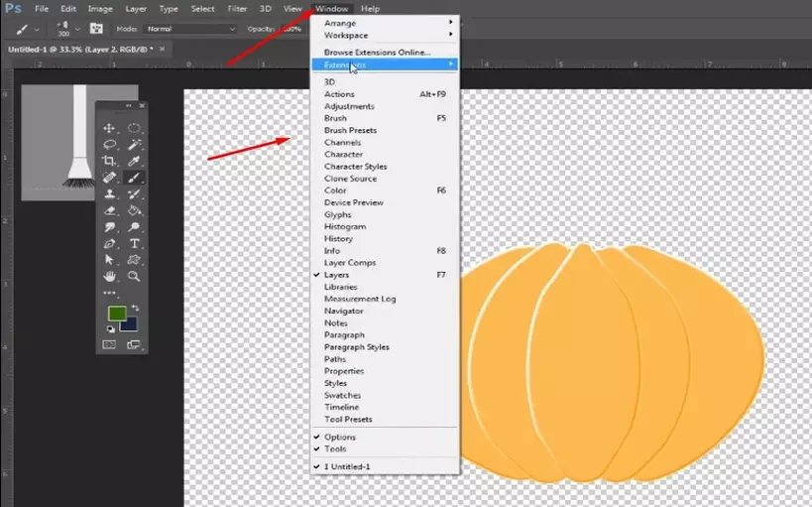Select the Clone Stamp tool

pyautogui.click(x=109, y=194)
